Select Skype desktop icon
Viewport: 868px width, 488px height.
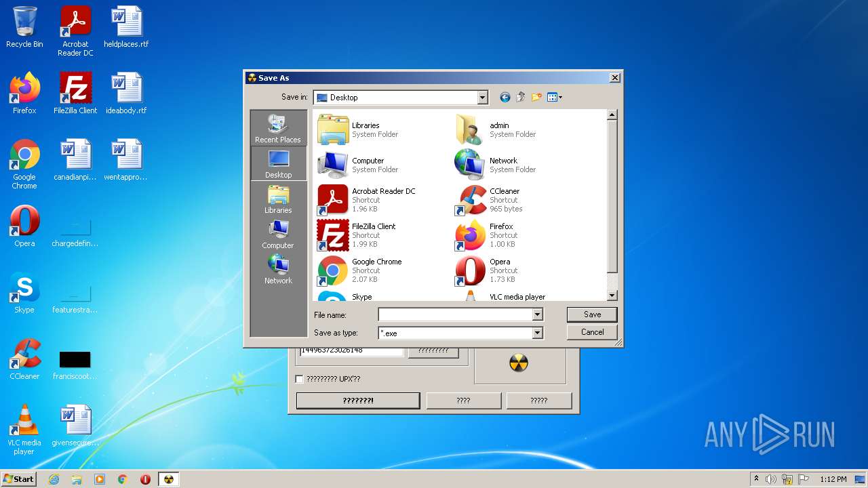point(24,293)
